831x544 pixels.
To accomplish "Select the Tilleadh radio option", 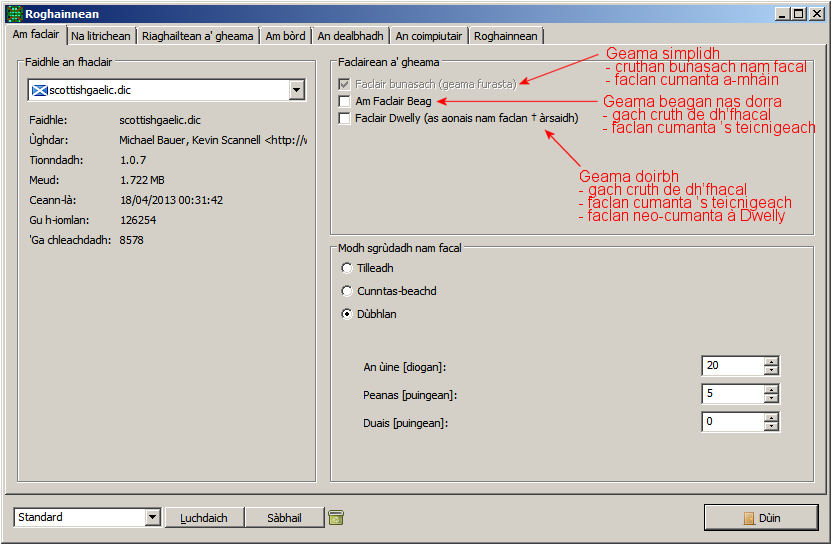I will coord(347,268).
